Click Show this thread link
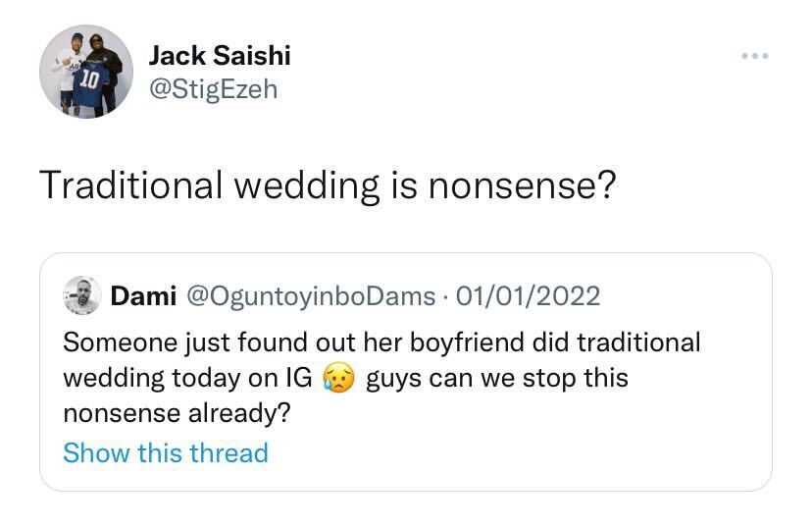Image resolution: width=812 pixels, height=526 pixels. [x=165, y=453]
